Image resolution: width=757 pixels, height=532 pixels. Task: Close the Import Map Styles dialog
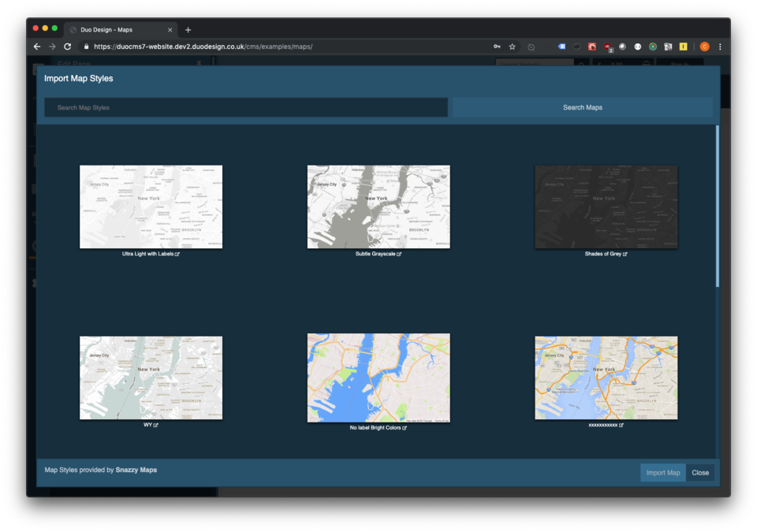(x=700, y=473)
